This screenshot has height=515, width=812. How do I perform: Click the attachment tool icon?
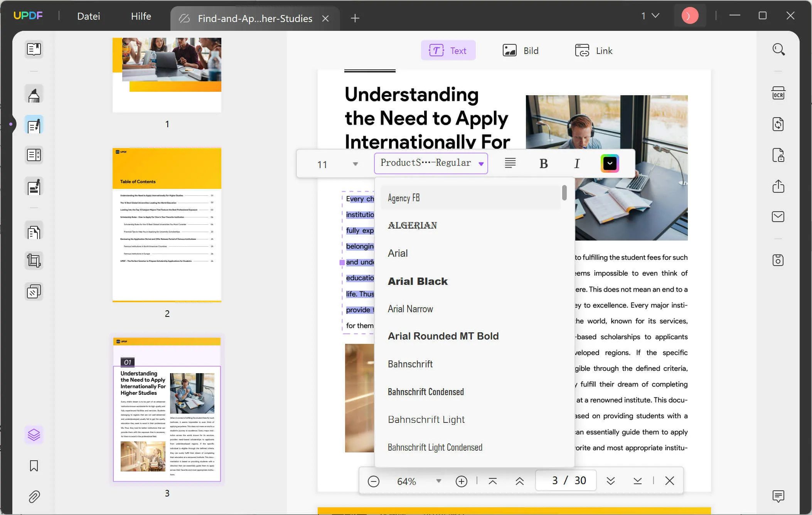tap(33, 496)
